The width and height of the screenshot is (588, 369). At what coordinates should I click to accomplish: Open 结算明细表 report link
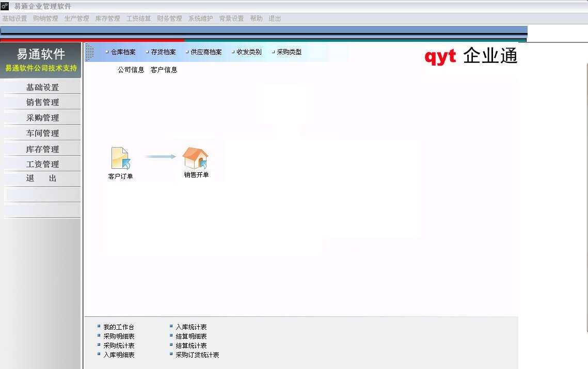(x=191, y=336)
